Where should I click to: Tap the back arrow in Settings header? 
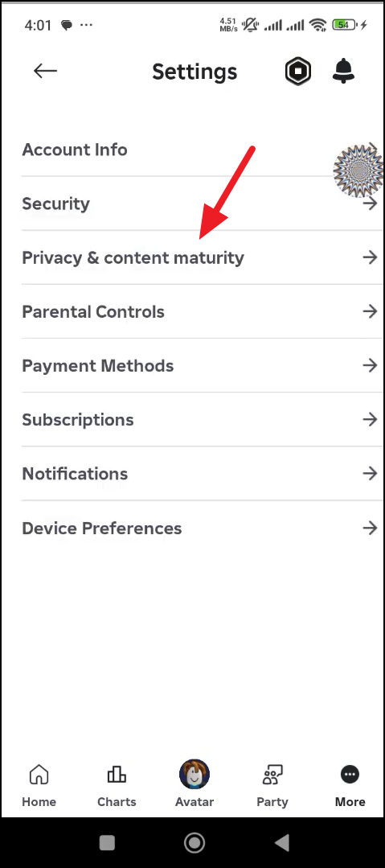click(45, 71)
